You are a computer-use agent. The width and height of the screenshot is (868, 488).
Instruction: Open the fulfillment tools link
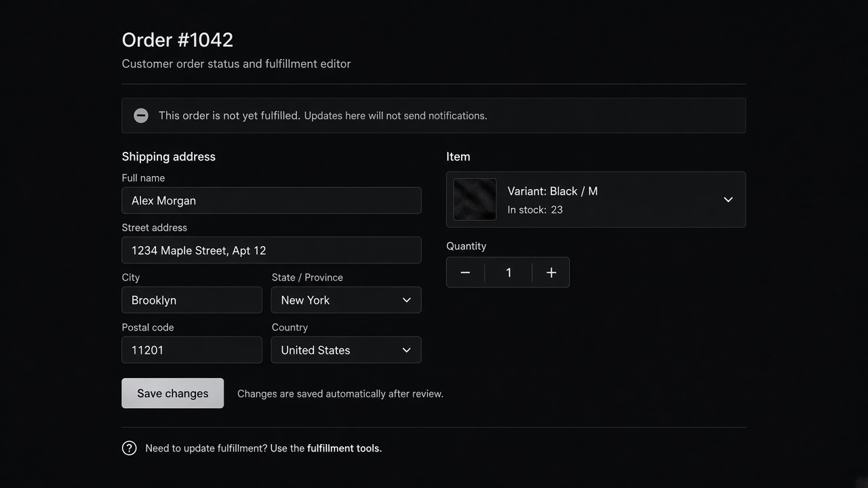coord(344,448)
